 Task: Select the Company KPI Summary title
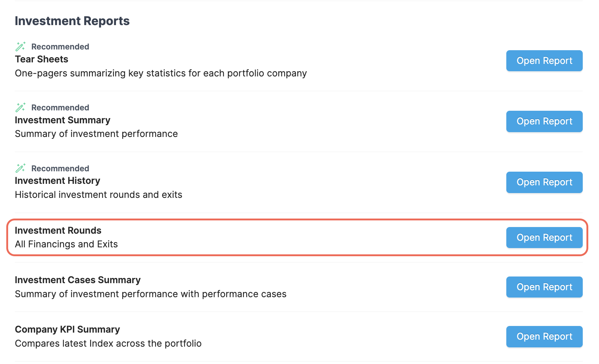tap(67, 330)
